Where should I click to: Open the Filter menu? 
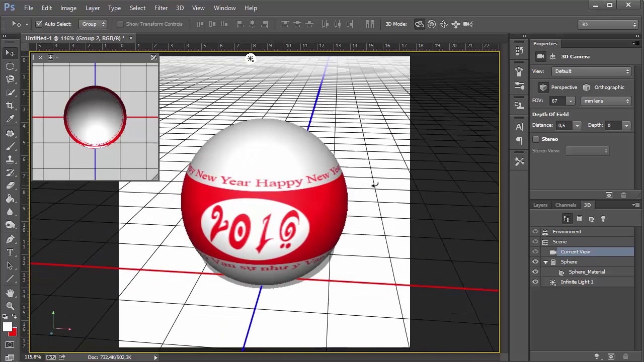(161, 8)
